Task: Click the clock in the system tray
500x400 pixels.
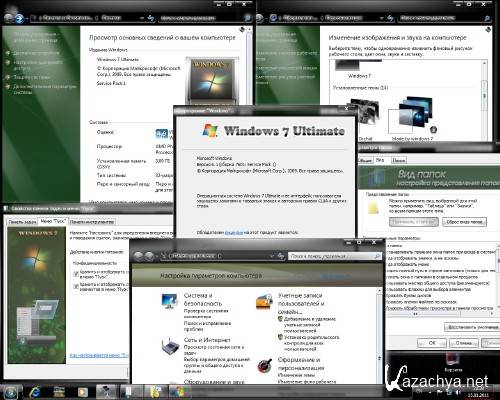Action: [x=478, y=392]
